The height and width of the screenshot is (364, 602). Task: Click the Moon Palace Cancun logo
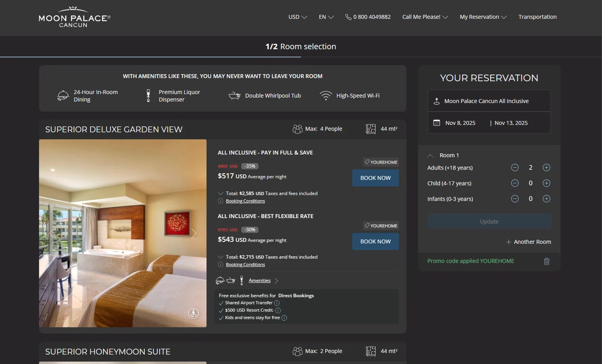pos(75,17)
